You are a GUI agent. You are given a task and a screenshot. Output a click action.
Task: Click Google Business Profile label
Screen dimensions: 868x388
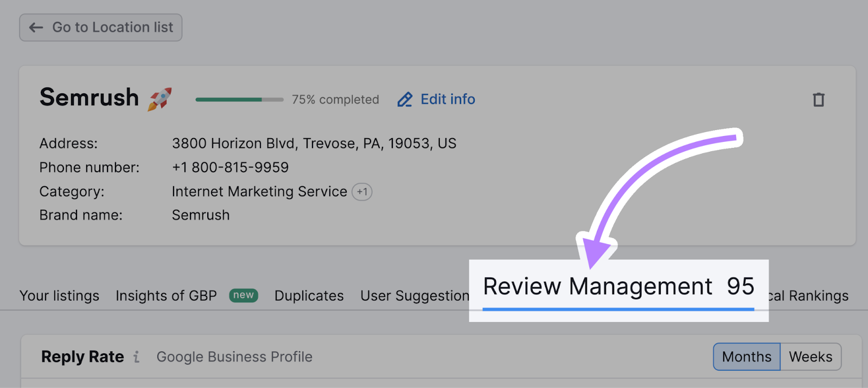(x=234, y=357)
